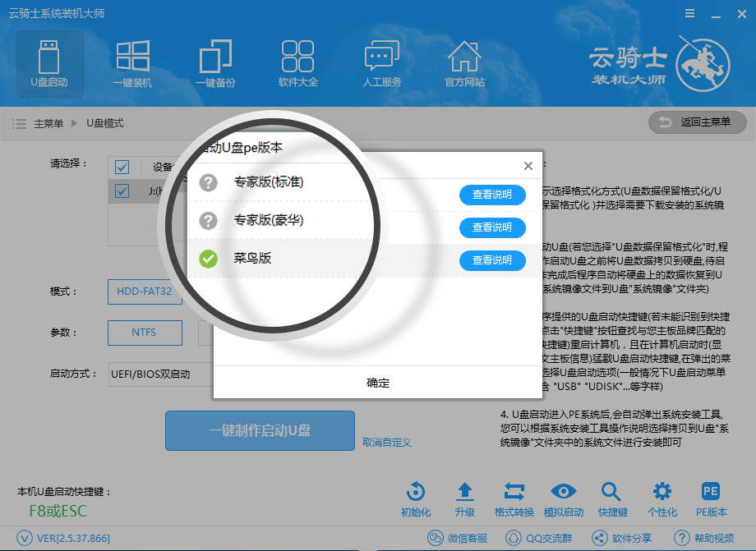Close the PE version dialog

528,166
